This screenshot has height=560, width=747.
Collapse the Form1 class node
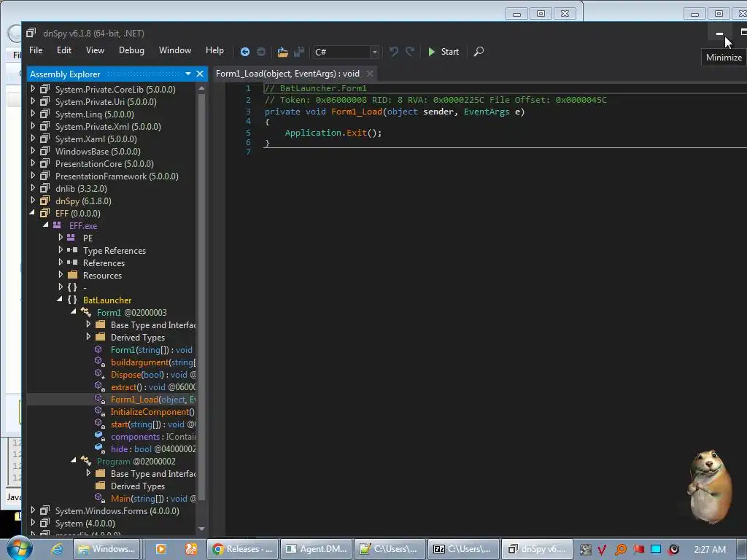(74, 312)
